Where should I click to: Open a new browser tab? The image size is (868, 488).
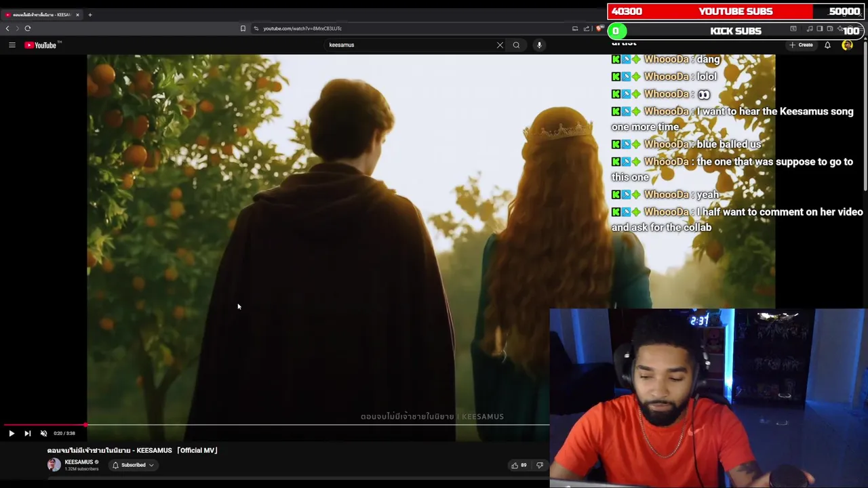[90, 14]
